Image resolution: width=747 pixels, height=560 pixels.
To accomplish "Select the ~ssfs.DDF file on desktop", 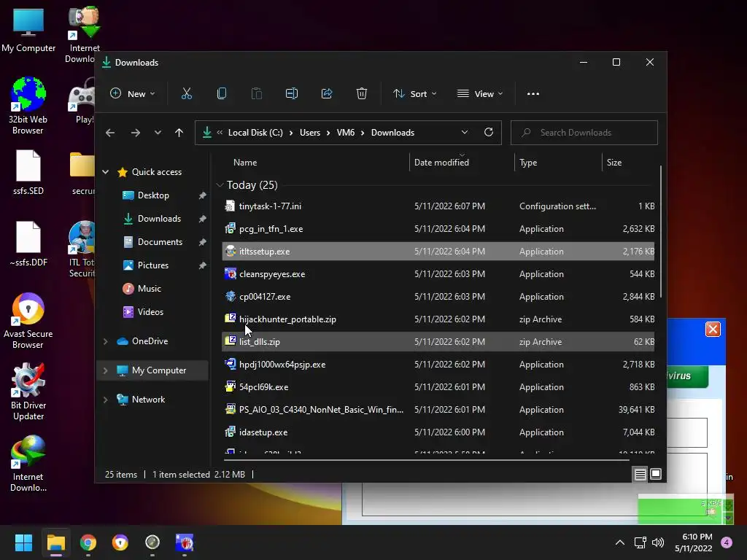I will pyautogui.click(x=28, y=244).
